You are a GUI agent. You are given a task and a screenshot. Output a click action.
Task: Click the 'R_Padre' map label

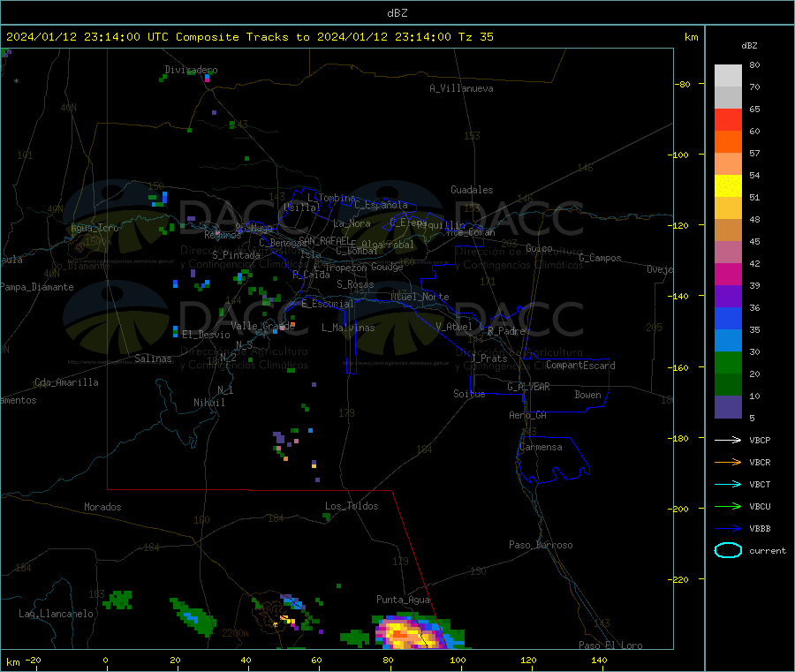pyautogui.click(x=506, y=331)
